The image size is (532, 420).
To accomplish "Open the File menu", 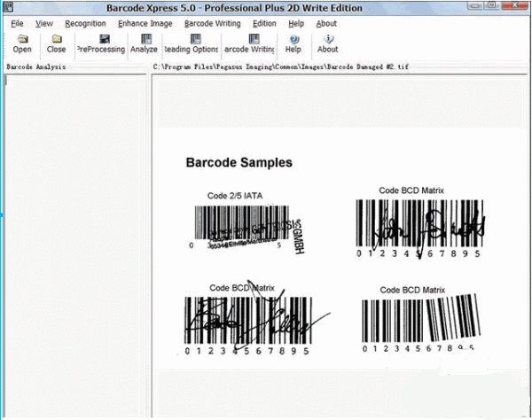I will pyautogui.click(x=18, y=23).
